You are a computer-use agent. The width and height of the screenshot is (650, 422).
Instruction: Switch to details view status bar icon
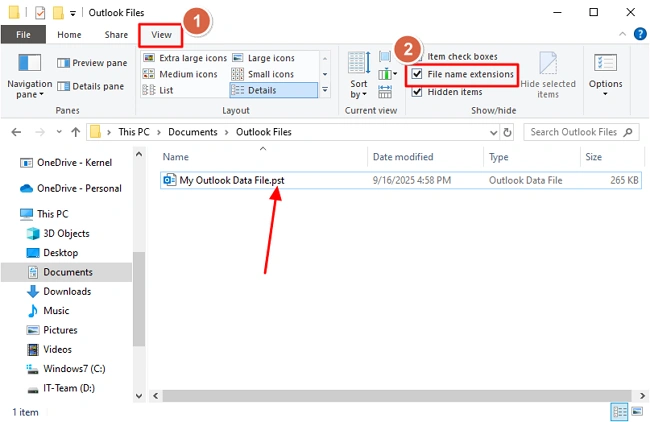point(620,412)
